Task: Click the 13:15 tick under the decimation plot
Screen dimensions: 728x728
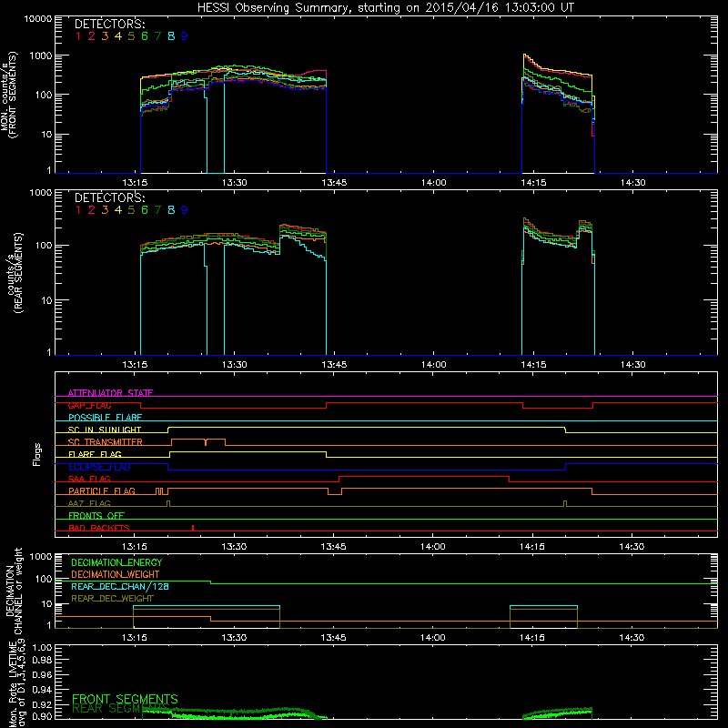Action: (134, 638)
